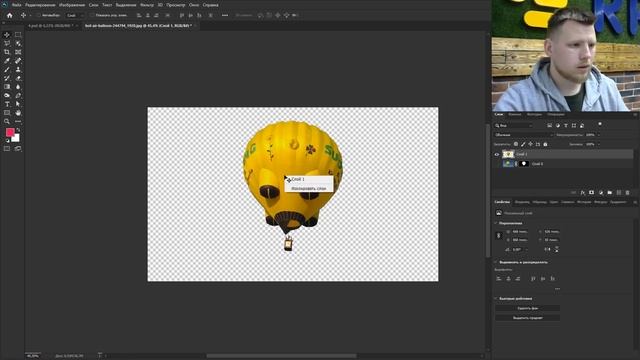Open layer filter Вид dropdown

click(513, 126)
